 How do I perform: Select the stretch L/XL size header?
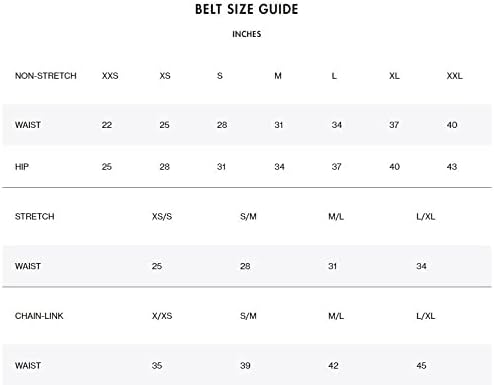426,217
